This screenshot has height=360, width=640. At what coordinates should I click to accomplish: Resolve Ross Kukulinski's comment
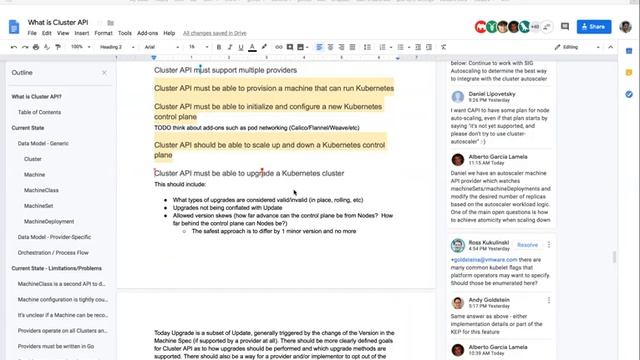tap(527, 245)
